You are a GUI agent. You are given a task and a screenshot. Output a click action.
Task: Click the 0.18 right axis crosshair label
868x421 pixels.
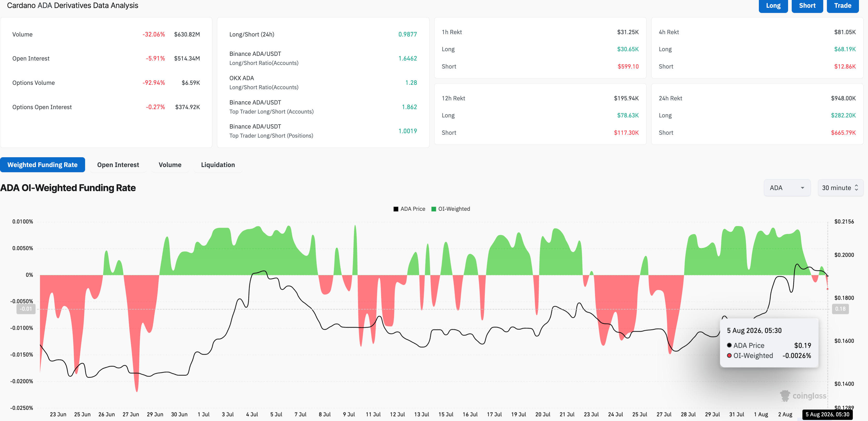(x=840, y=309)
